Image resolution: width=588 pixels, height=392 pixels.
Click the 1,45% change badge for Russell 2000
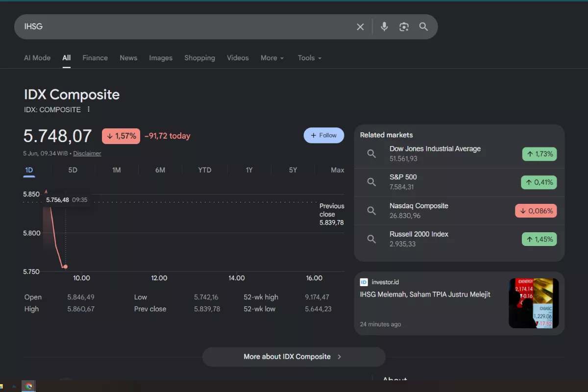539,239
